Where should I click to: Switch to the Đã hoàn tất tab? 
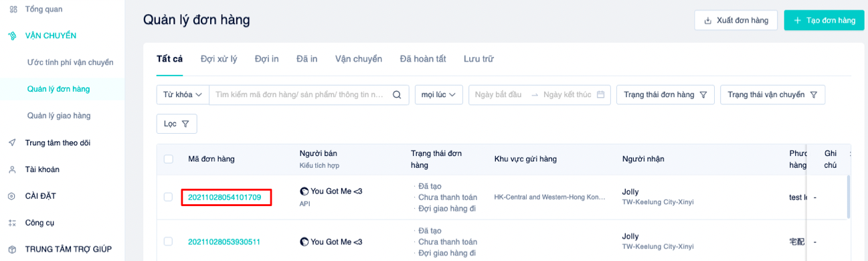[x=423, y=59]
